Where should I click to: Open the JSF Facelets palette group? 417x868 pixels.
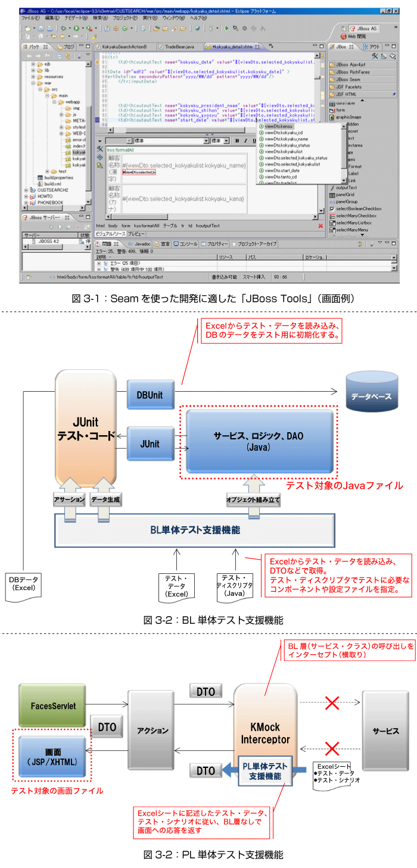pyautogui.click(x=362, y=87)
